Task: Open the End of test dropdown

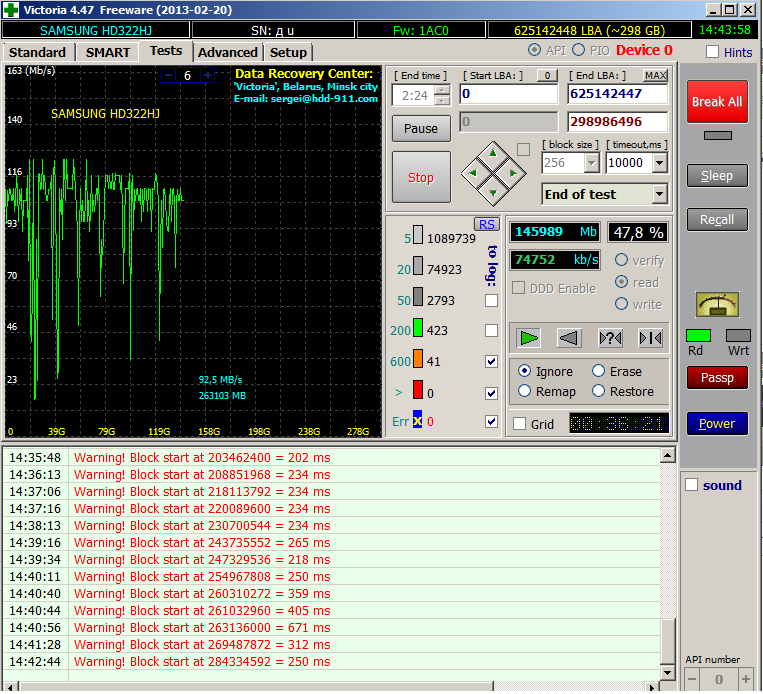Action: [x=659, y=194]
